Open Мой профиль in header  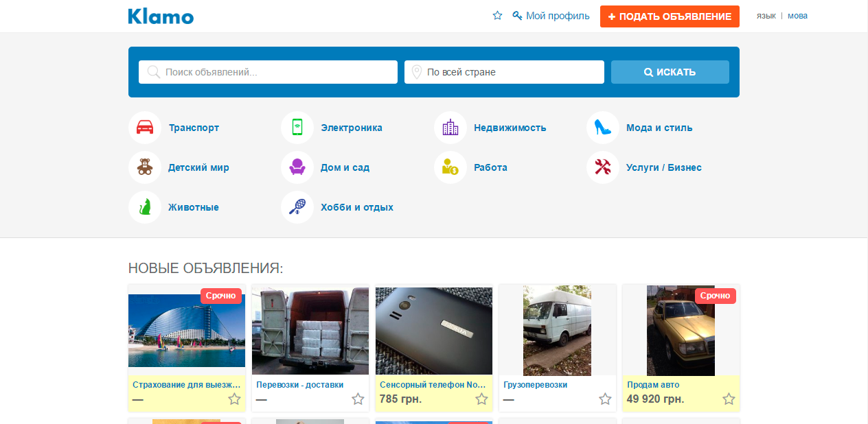(x=557, y=16)
